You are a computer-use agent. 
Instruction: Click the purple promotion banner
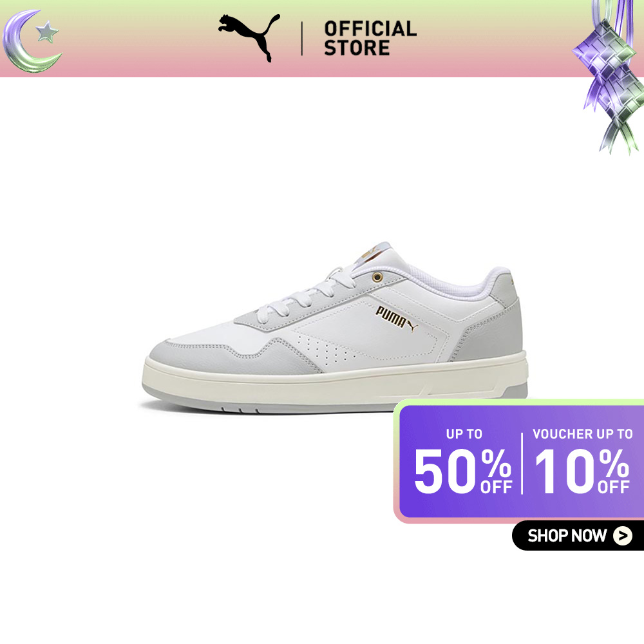coord(520,461)
